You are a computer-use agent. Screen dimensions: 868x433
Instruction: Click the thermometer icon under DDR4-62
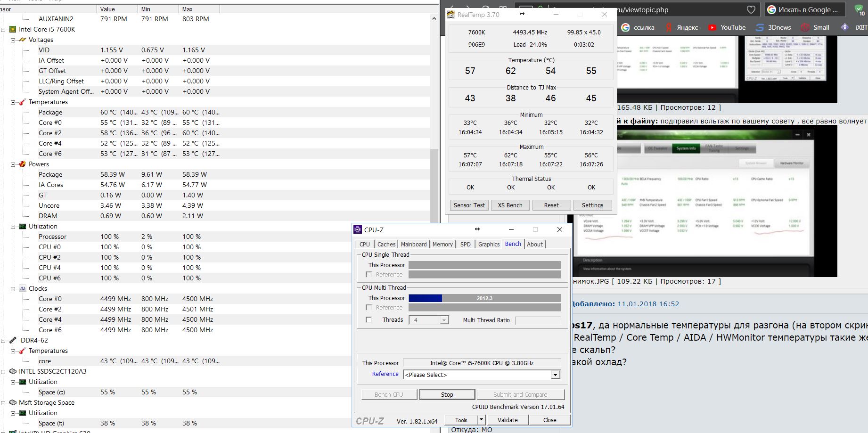click(x=22, y=351)
